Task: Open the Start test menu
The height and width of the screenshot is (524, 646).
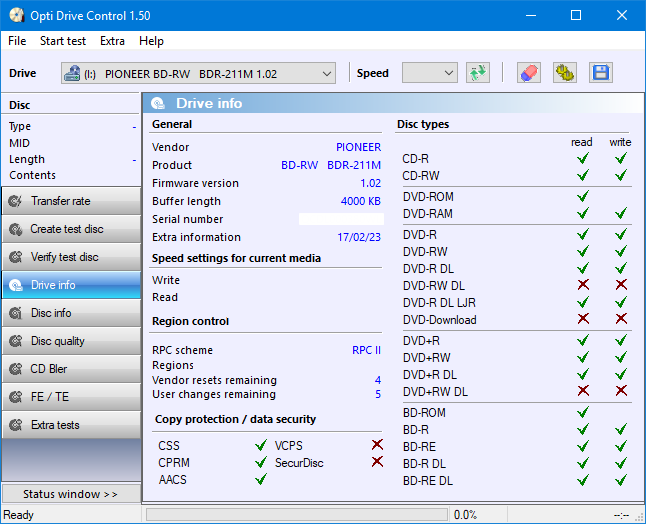Action: click(x=63, y=41)
